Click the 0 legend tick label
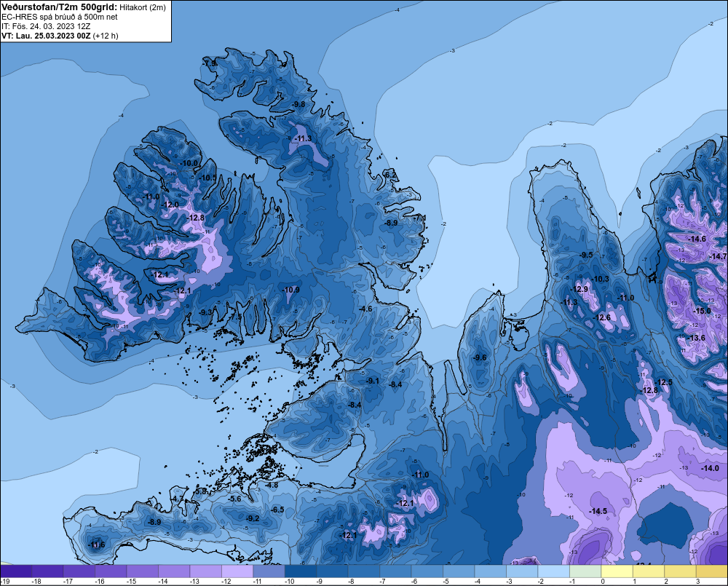Viewport: 728px width, 586px height. (603, 582)
